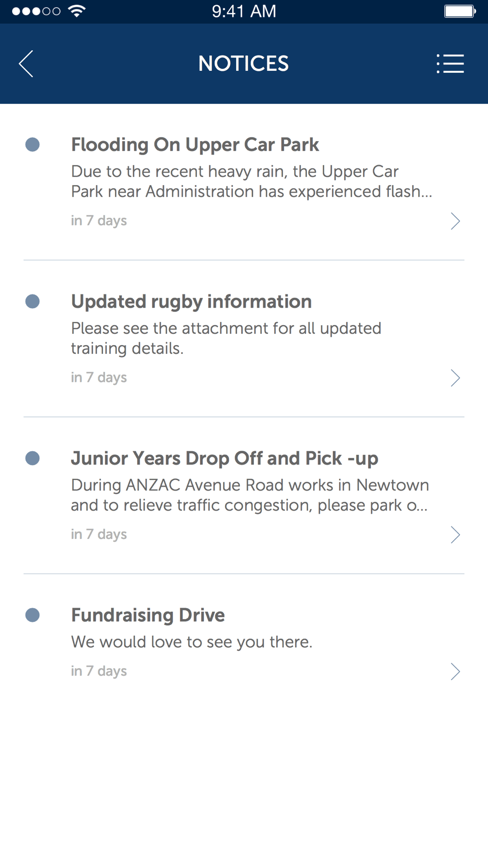Tap unread dot beside Fundraising Drive
This screenshot has width=488, height=868.
[33, 615]
